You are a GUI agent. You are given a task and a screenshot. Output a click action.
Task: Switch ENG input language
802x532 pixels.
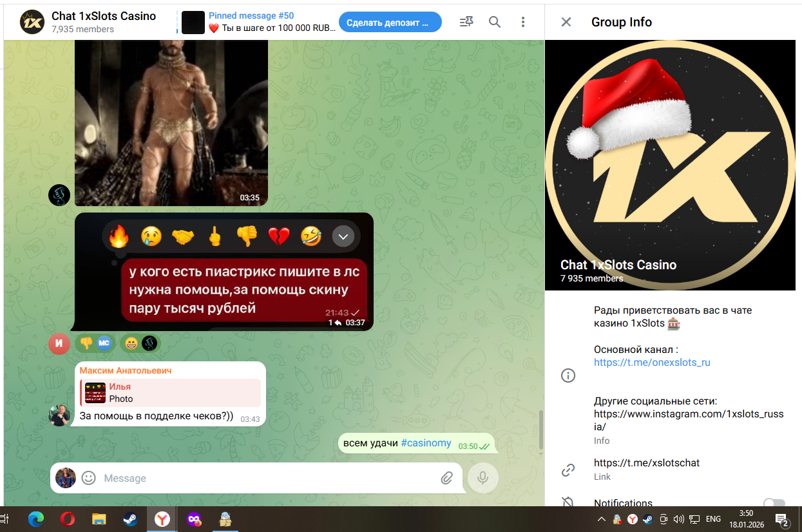click(713, 519)
